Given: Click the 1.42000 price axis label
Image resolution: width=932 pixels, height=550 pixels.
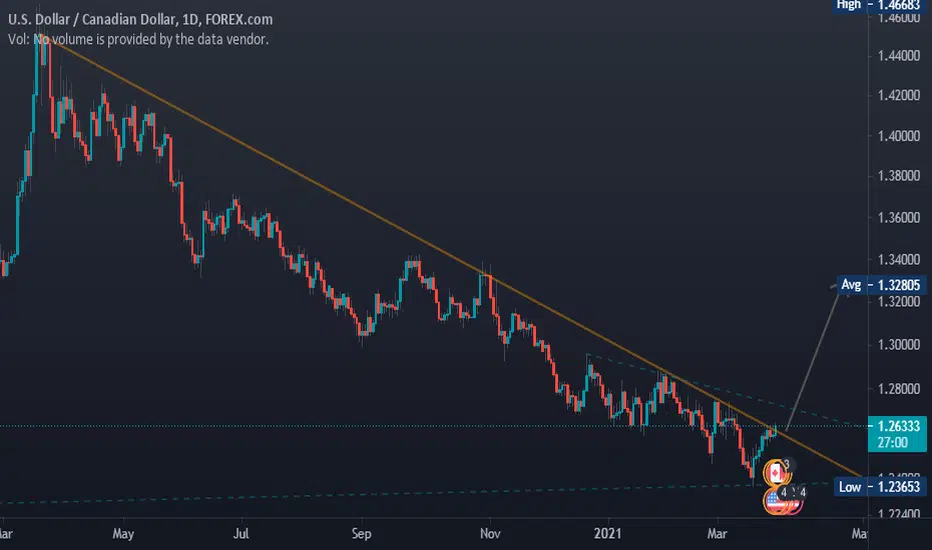Looking at the screenshot, I should pyautogui.click(x=899, y=95).
